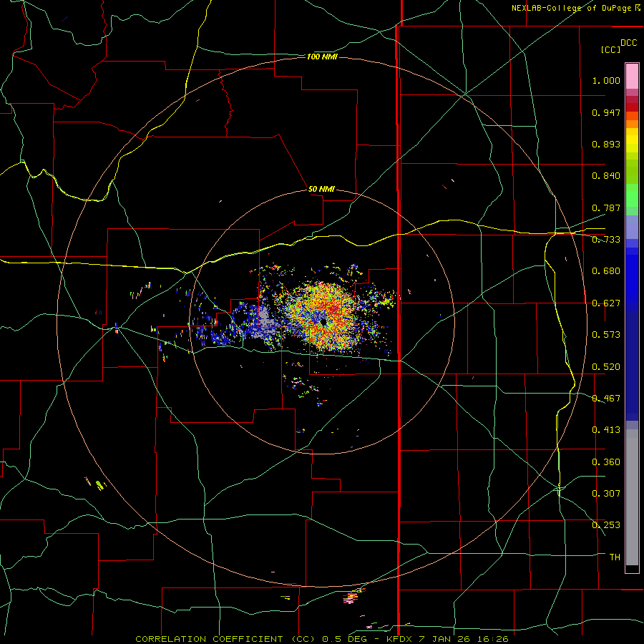Select the 0.307 legend value
644x644 pixels.
[606, 494]
